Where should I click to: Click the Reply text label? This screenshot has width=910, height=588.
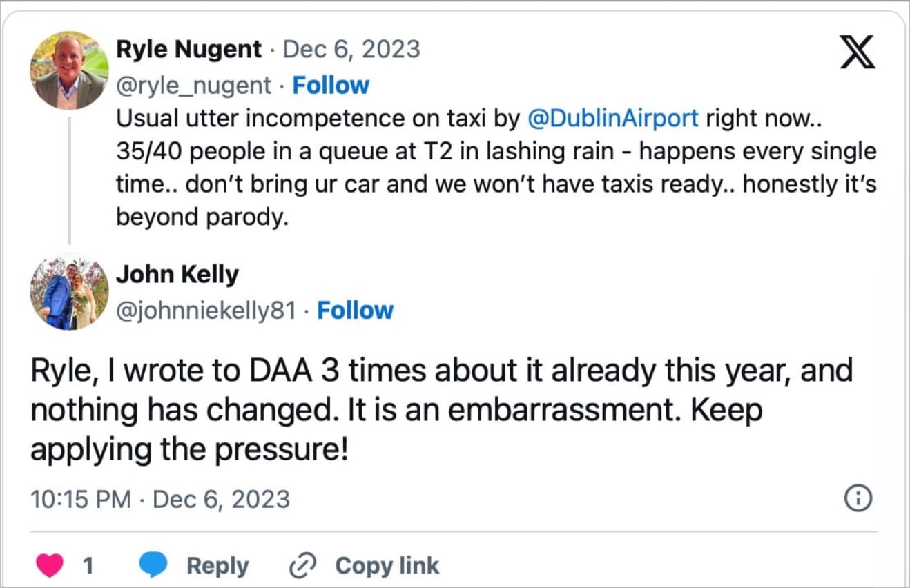pyautogui.click(x=217, y=566)
